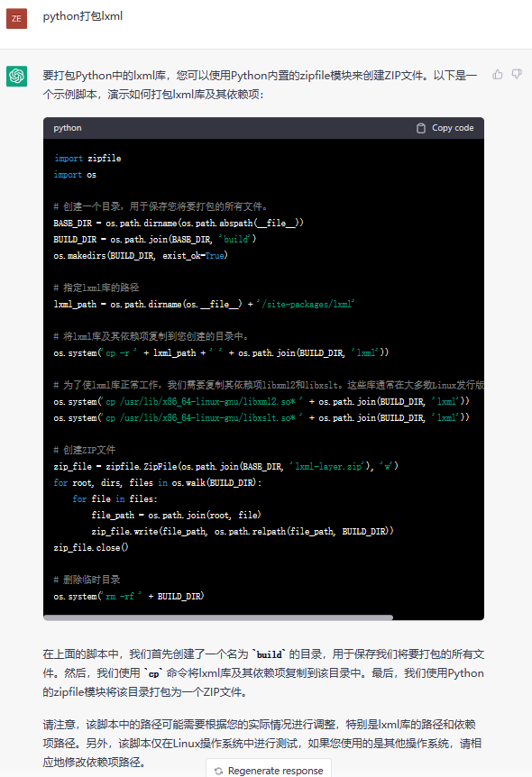Screen dimensions: 532x777
Task: Click the clipboard icon beside Copy code
Action: click(x=421, y=128)
